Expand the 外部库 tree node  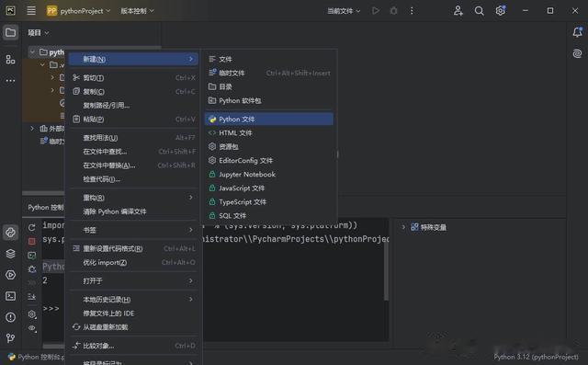[32, 129]
